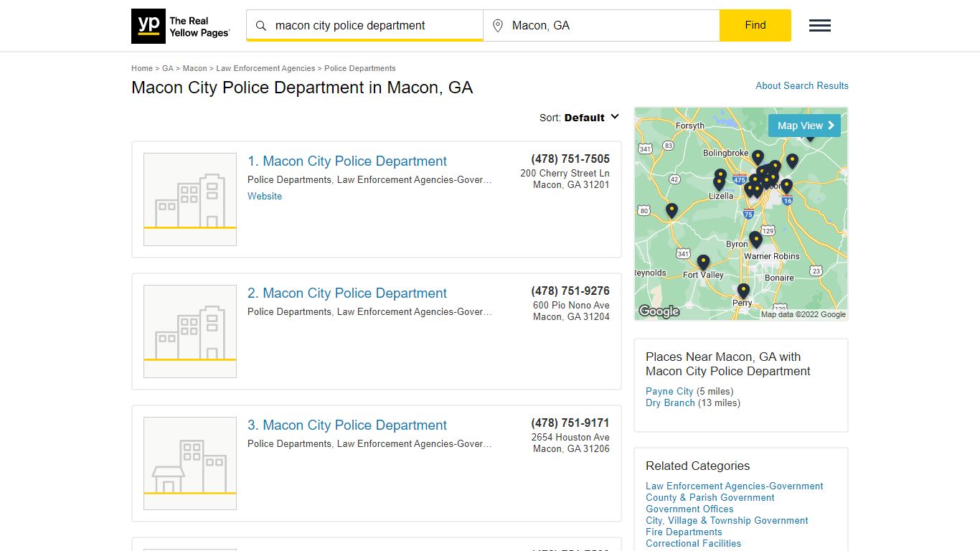The height and width of the screenshot is (551, 980).
Task: Open the Sort Default dropdown
Action: [580, 118]
